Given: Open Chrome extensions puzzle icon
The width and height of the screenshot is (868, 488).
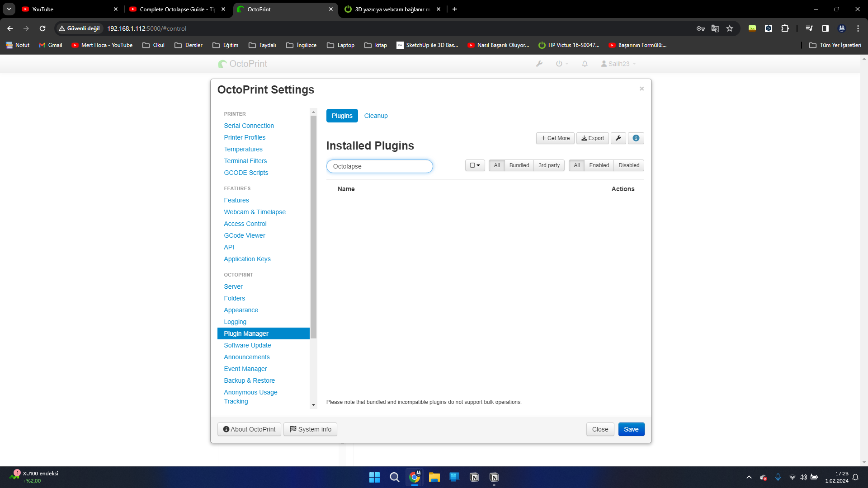Looking at the screenshot, I should 785,28.
